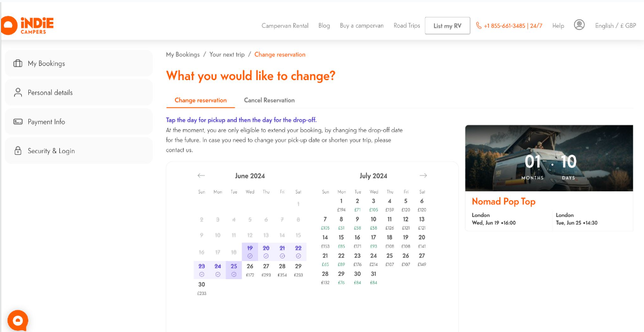Advance calendar with right arrow

click(x=423, y=176)
